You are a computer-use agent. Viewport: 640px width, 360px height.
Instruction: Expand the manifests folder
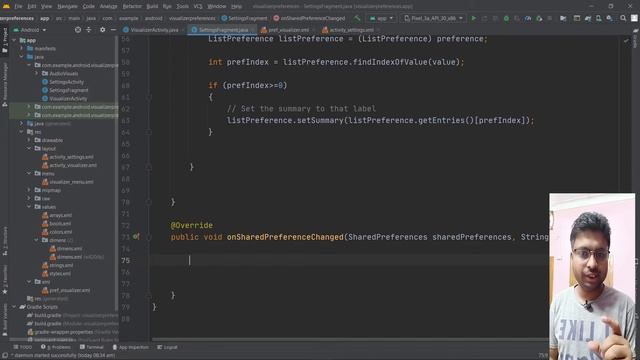[x=22, y=48]
